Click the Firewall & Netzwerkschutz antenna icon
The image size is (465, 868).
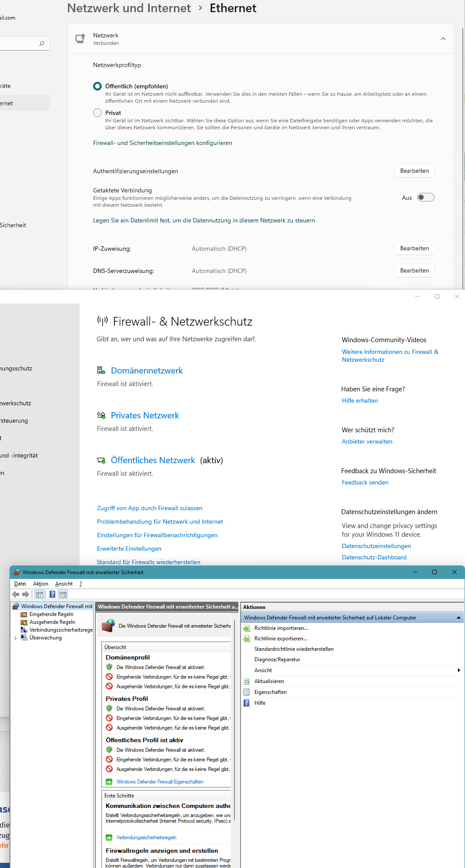tap(102, 321)
